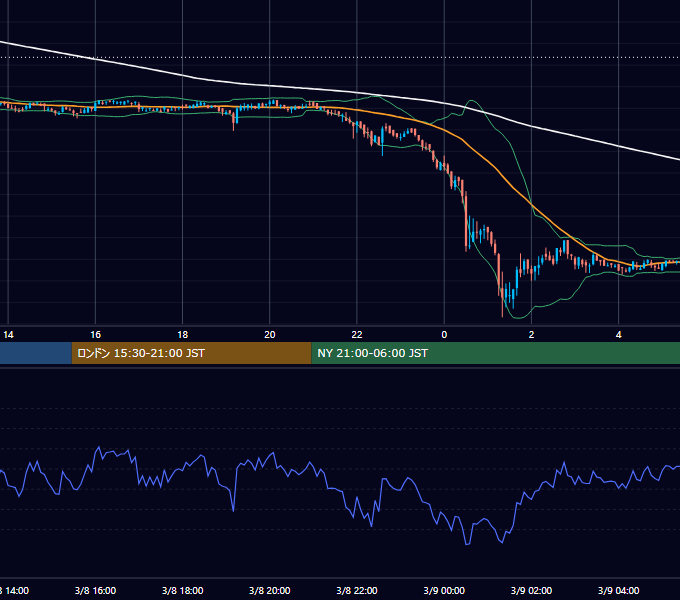
Task: Click hour label 22 on price chart axis
Action: click(x=357, y=335)
